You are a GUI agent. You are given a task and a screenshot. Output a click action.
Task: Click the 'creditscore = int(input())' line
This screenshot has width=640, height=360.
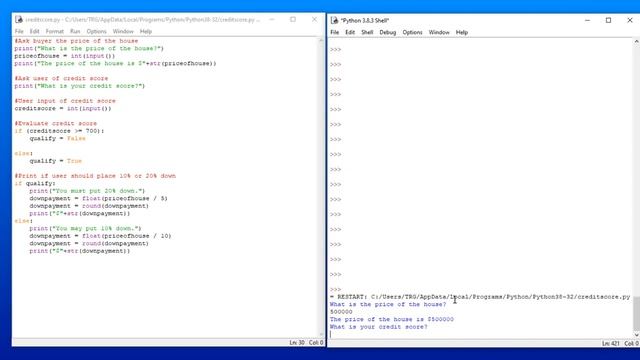pyautogui.click(x=63, y=109)
